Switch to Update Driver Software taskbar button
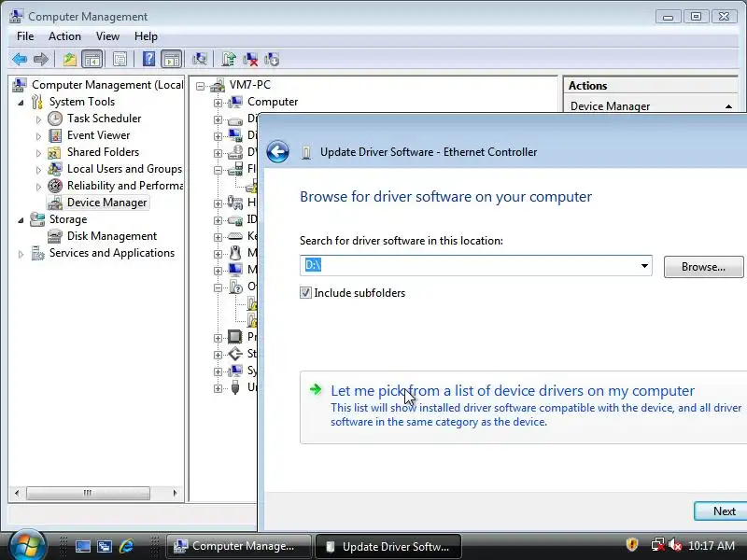 [388, 546]
